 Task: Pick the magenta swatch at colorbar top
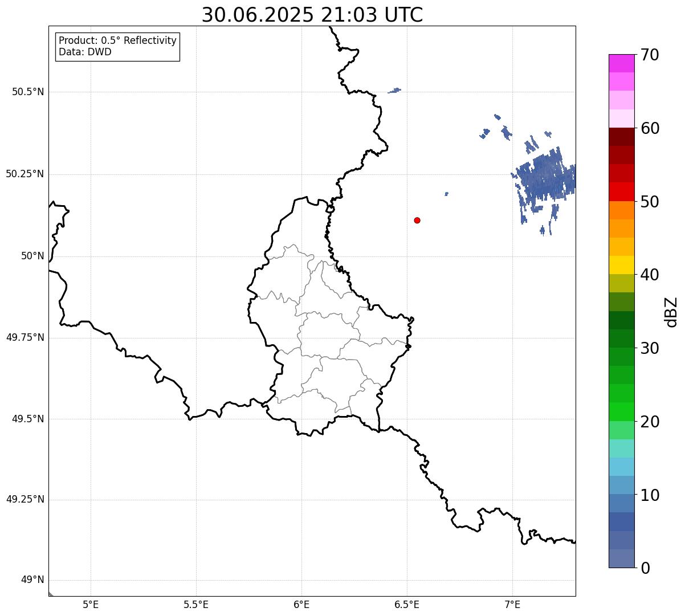[622, 63]
